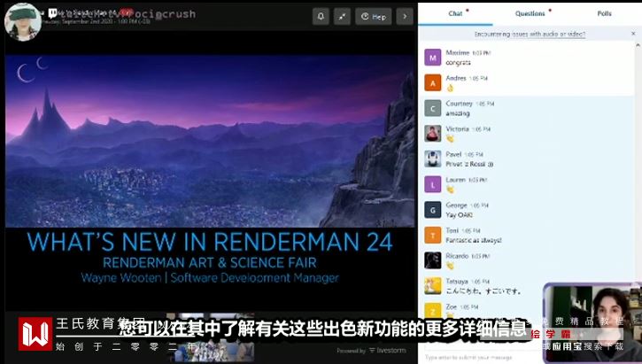642x364 pixels.
Task: Click the expand fullscreen arrows icon
Action: (x=342, y=16)
